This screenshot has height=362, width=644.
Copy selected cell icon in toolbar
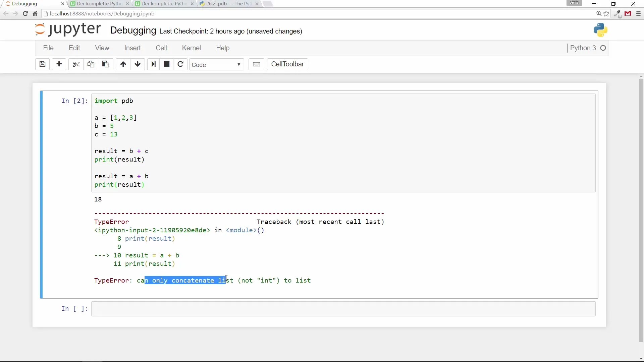pyautogui.click(x=91, y=64)
